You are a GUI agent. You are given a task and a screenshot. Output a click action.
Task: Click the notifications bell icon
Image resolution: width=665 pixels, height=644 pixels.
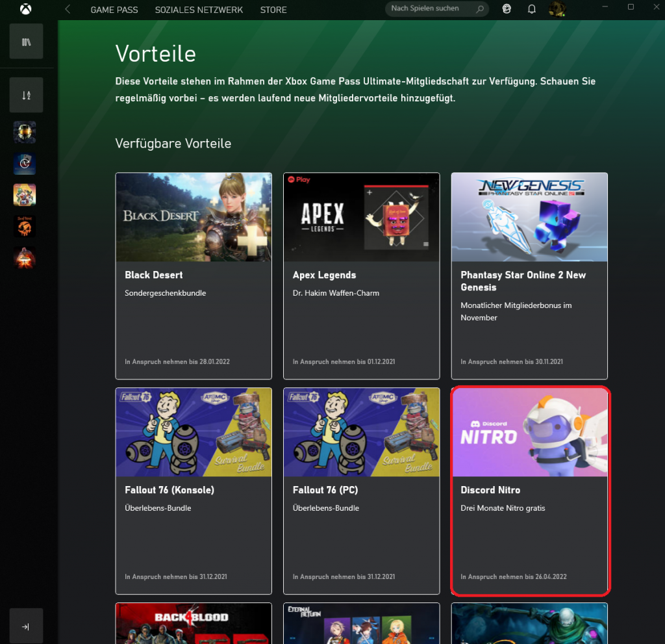tap(531, 9)
